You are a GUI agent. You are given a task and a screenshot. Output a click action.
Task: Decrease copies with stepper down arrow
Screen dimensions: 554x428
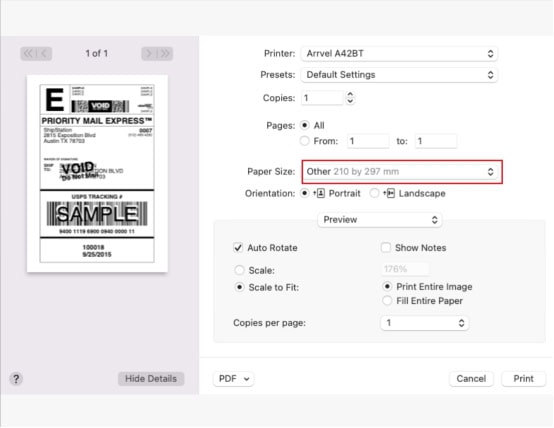pyautogui.click(x=350, y=101)
